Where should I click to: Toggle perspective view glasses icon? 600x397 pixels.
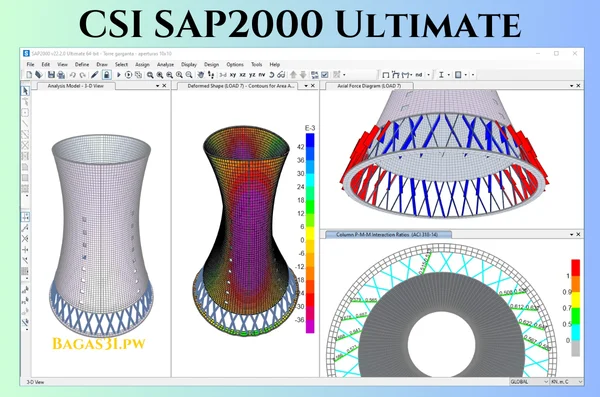(281, 75)
